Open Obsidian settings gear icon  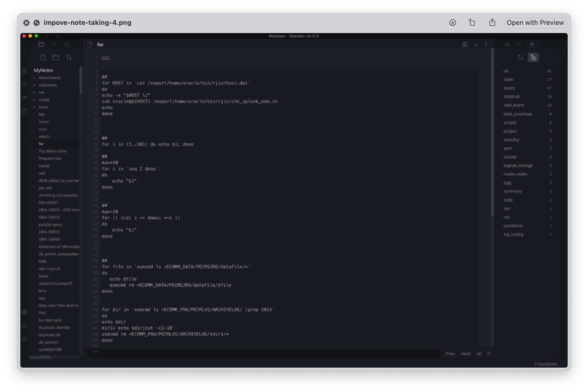24,339
